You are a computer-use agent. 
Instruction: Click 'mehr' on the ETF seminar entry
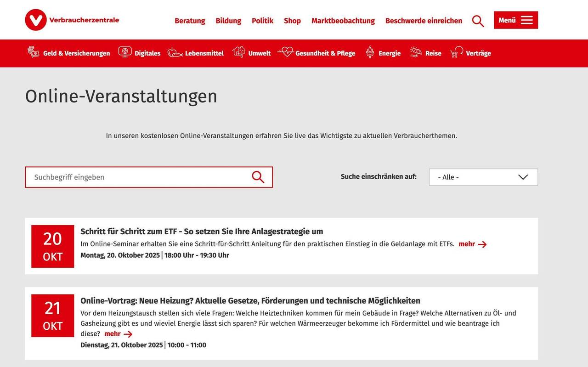pos(467,244)
